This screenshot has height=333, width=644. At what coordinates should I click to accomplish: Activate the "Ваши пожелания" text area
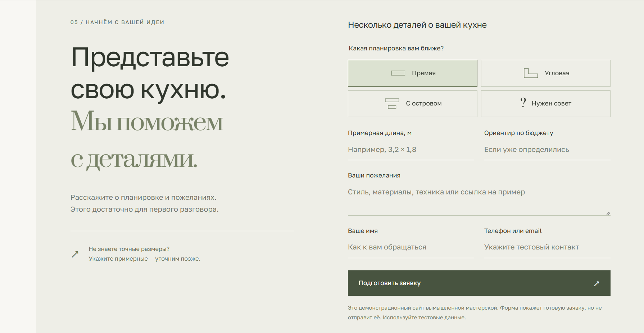coord(479,199)
